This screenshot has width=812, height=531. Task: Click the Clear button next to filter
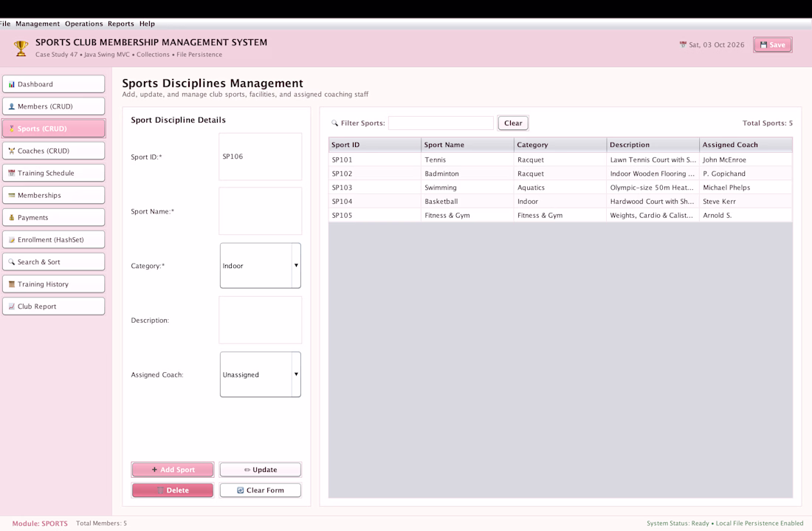tap(513, 123)
